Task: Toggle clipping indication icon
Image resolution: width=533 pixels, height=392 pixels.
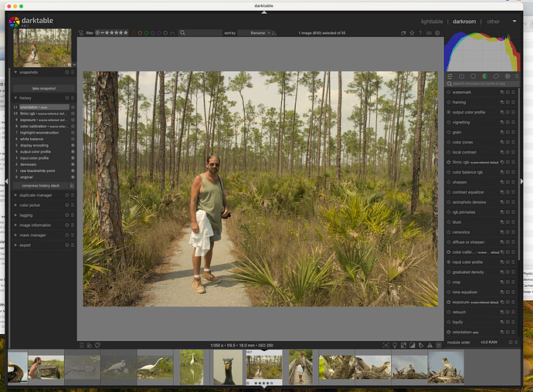Action: pos(412,345)
